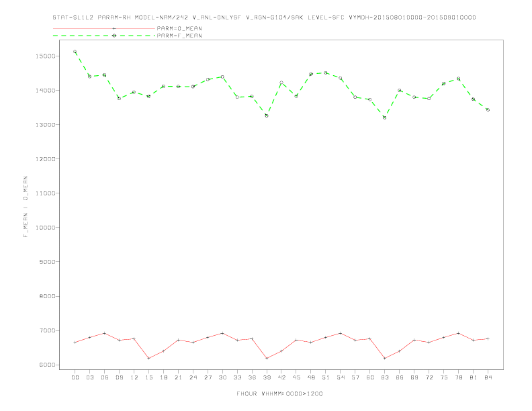Click the x-axis tick label 03
The image size is (532, 411).
tap(89, 377)
